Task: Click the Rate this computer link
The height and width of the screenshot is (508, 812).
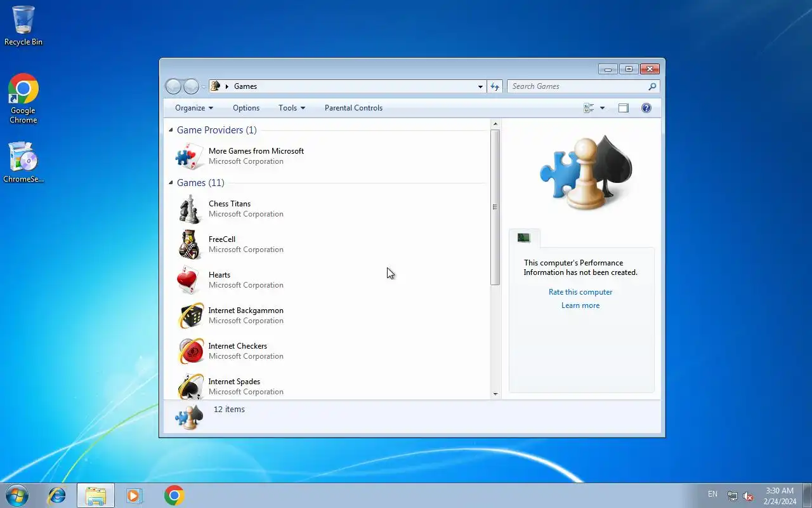Action: [x=580, y=292]
